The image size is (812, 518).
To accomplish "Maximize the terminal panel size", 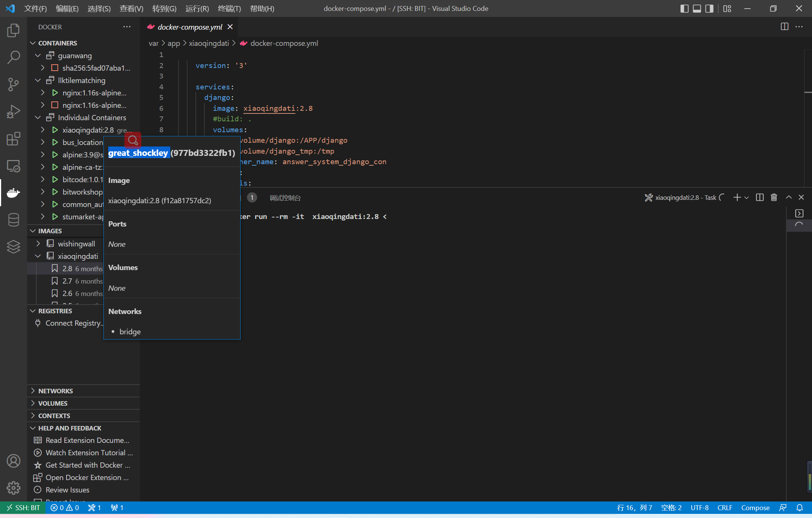I will pyautogui.click(x=789, y=197).
